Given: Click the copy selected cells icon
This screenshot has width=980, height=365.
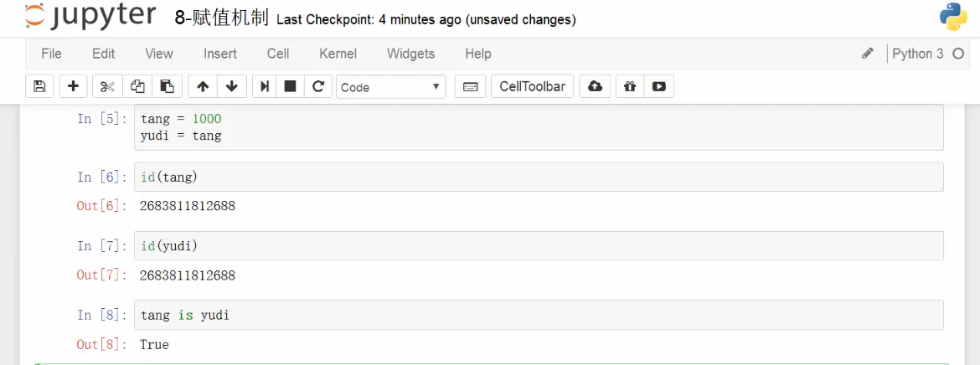Looking at the screenshot, I should click(137, 86).
